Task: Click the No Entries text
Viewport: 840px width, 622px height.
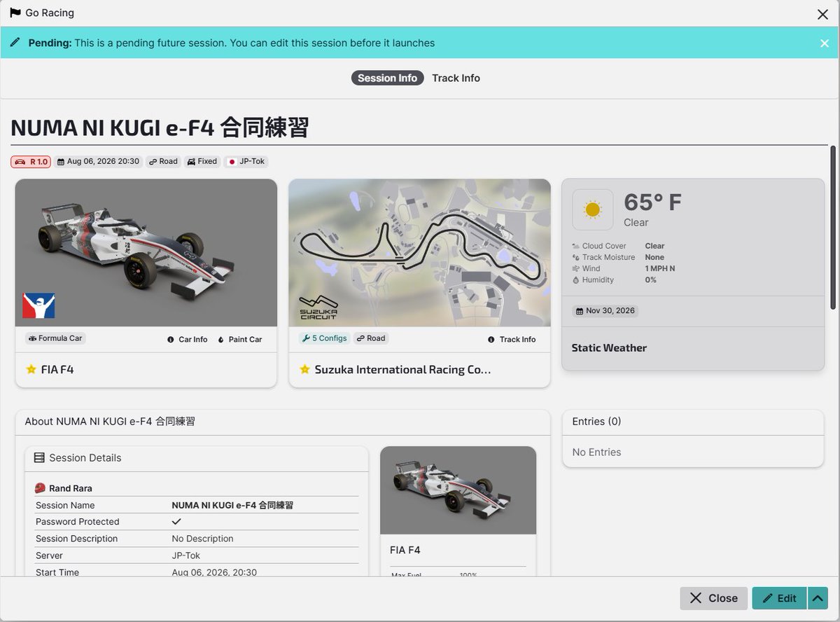Action: (x=596, y=452)
